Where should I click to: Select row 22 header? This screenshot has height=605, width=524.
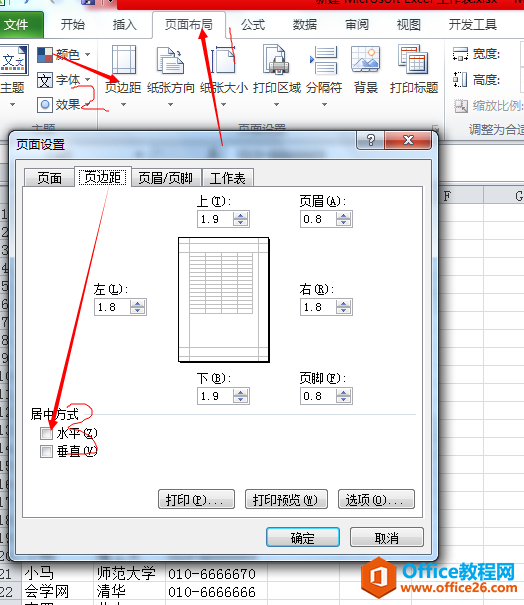pyautogui.click(x=10, y=591)
